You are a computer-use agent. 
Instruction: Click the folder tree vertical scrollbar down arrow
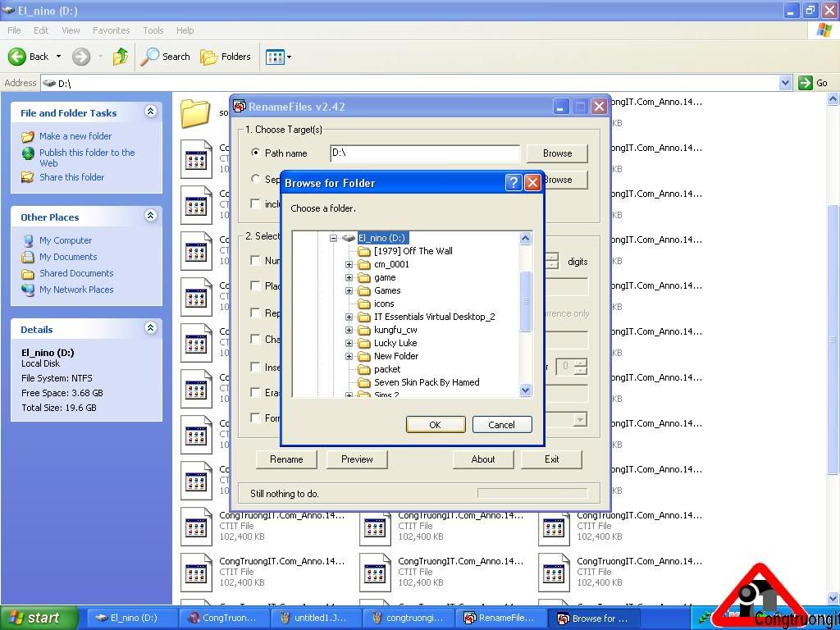pos(526,390)
